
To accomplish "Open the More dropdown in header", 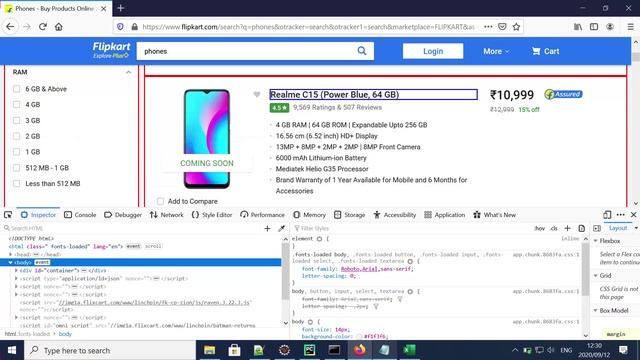I will [496, 51].
